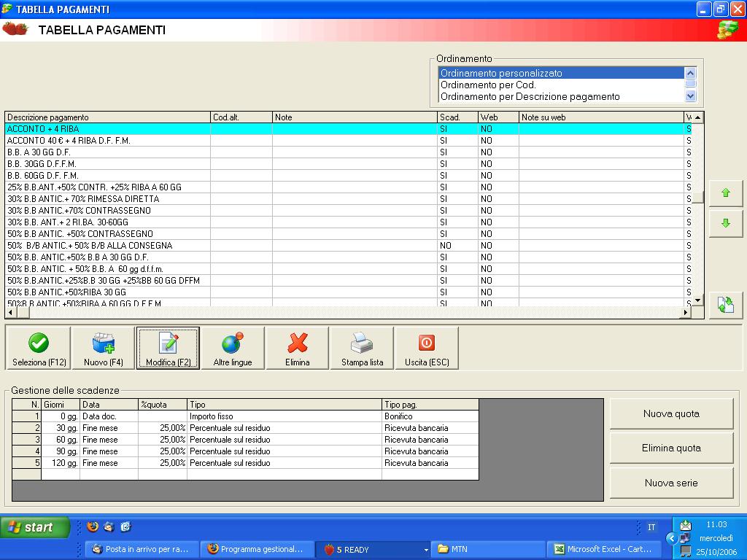Open Modifica (F2) edit button

(169, 348)
